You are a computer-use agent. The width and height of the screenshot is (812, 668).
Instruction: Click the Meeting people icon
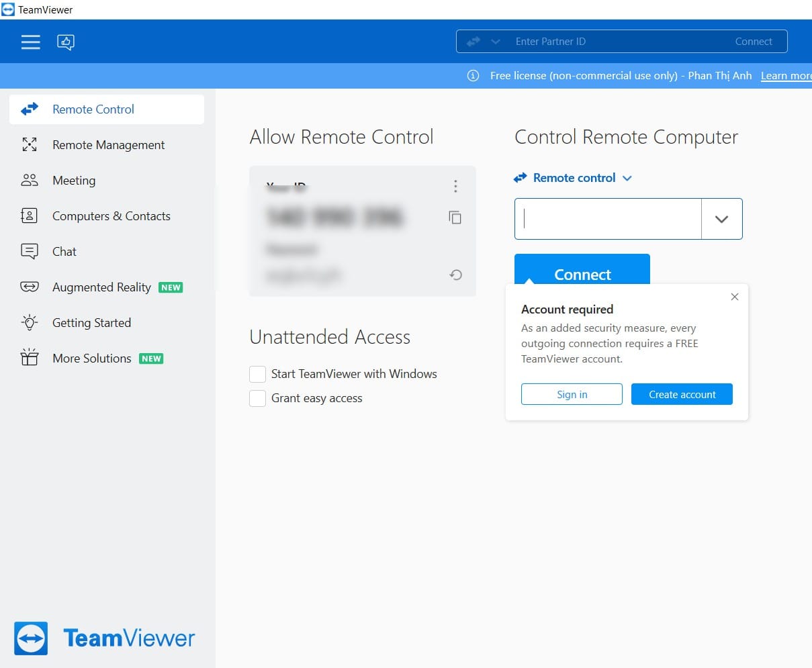pos(30,180)
